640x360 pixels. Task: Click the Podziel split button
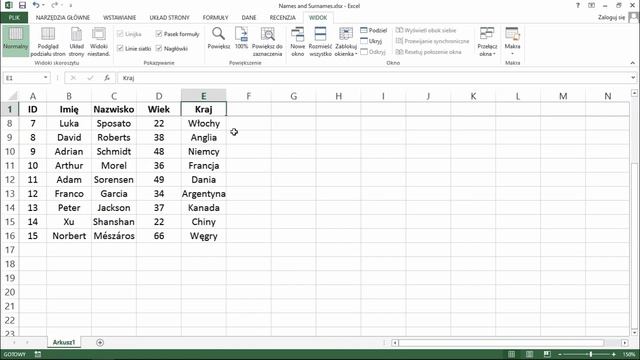click(373, 30)
